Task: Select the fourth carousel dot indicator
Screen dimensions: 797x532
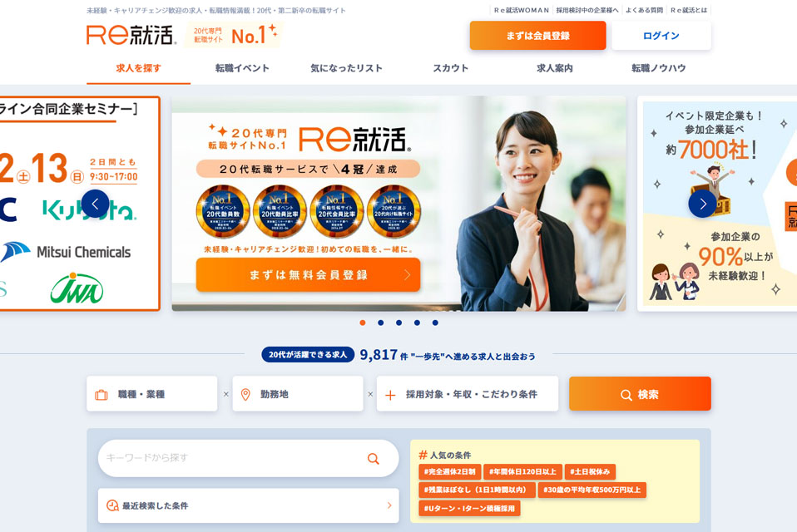Action: (x=417, y=323)
